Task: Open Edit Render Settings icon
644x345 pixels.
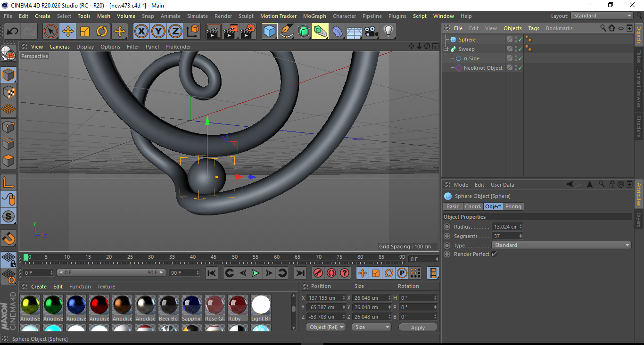Action: pos(248,32)
